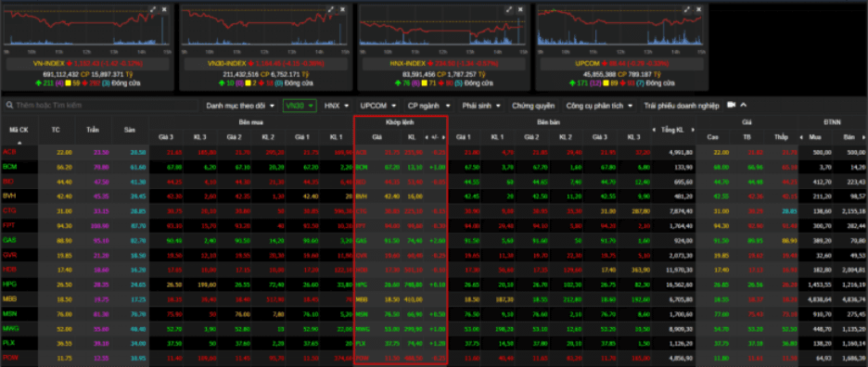Close the VN30-INDEX chart panel
Viewport: 868px width, 367px height.
(343, 9)
